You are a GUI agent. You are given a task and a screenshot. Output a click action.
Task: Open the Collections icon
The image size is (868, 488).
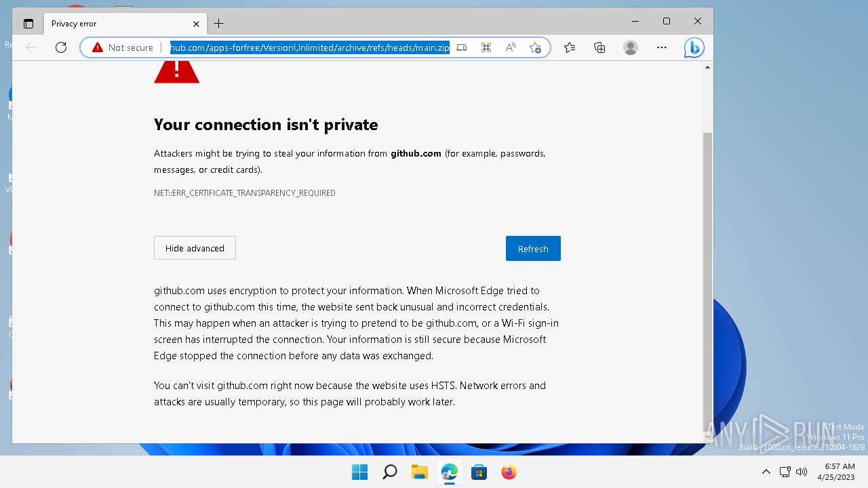click(x=599, y=47)
